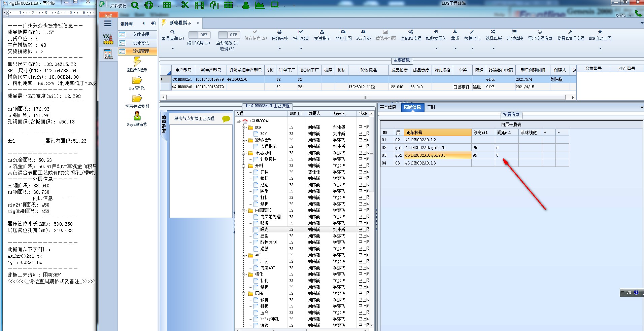Collapse 组件库 with the left arrow icon
The height and width of the screenshot is (331, 644).
[x=144, y=24]
